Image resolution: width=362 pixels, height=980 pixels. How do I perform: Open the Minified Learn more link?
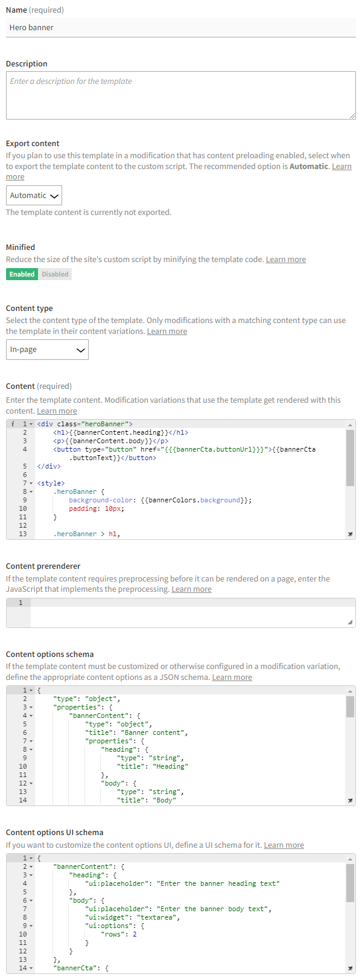pos(285,260)
